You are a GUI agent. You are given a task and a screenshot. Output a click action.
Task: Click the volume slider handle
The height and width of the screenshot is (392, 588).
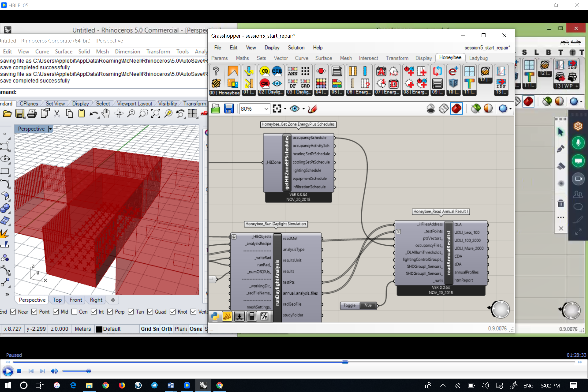[89, 371]
